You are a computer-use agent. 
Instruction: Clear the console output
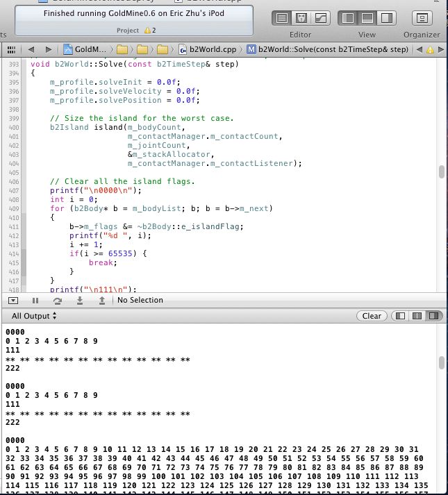(372, 316)
